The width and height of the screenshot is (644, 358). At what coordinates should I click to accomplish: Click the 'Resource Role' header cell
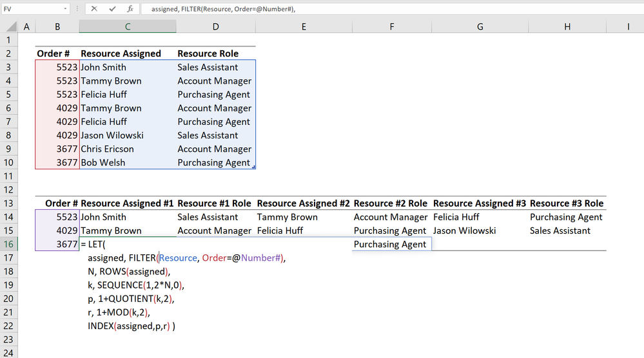(208, 53)
